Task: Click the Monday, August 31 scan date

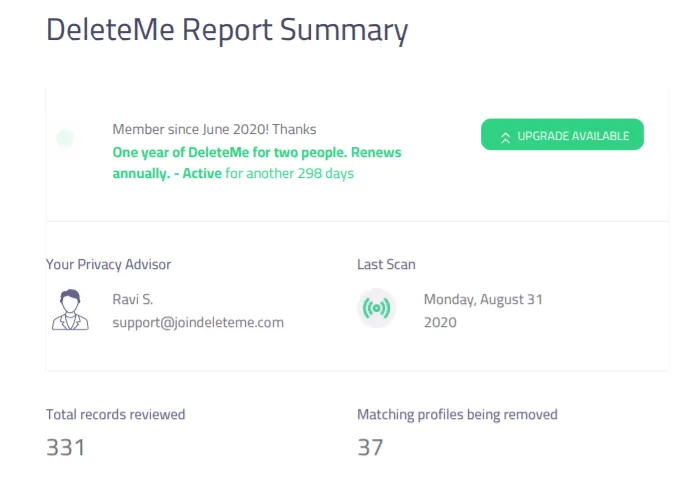Action: 483,299
